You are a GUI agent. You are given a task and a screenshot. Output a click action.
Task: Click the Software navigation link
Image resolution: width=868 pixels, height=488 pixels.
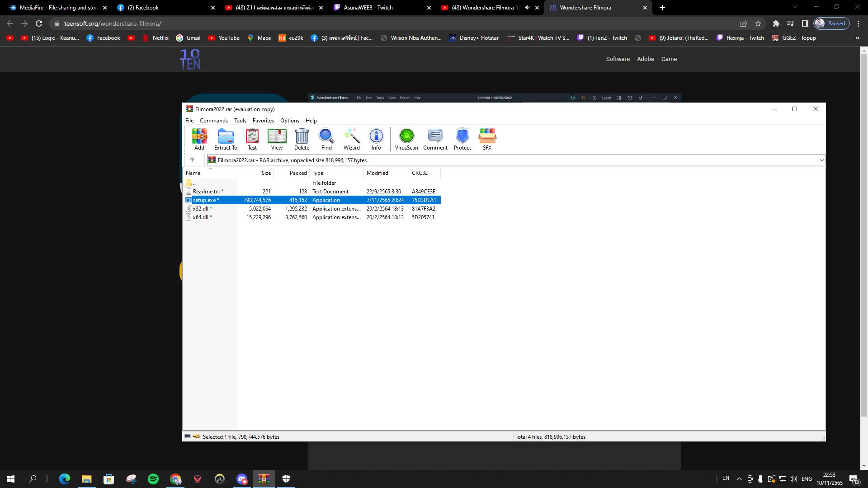618,59
